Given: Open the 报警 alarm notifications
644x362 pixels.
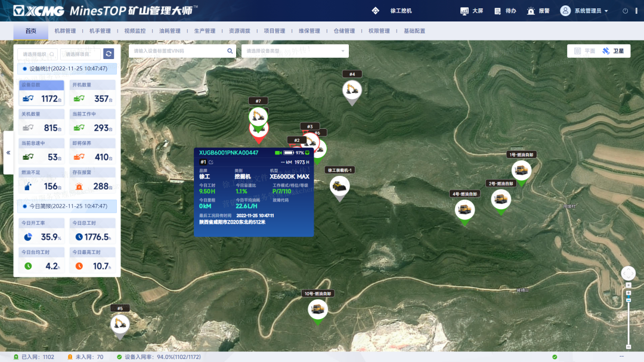Looking at the screenshot, I should pyautogui.click(x=538, y=11).
